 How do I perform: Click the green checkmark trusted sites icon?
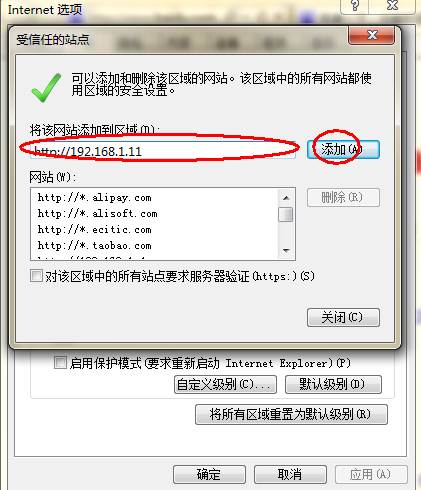[46, 87]
